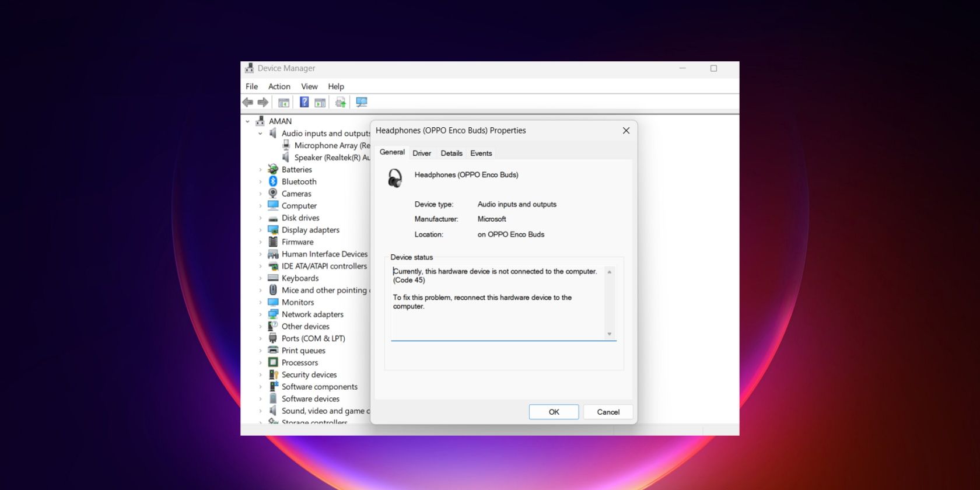The image size is (980, 490).
Task: Switch to the Driver tab
Action: [x=422, y=153]
